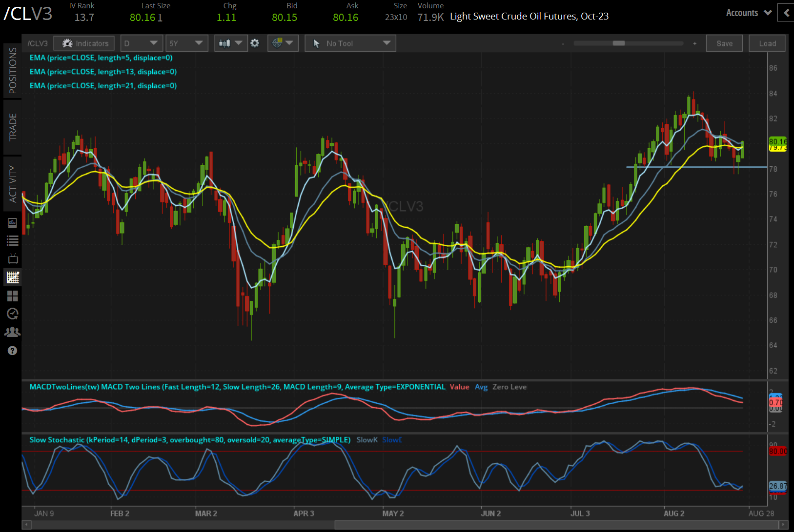Switch to the Trade tab
The width and height of the screenshot is (794, 532).
[x=13, y=127]
